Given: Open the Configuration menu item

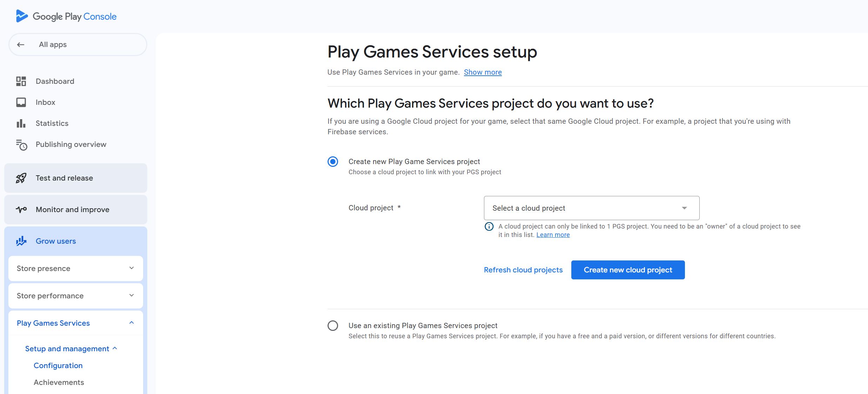Looking at the screenshot, I should coord(58,366).
